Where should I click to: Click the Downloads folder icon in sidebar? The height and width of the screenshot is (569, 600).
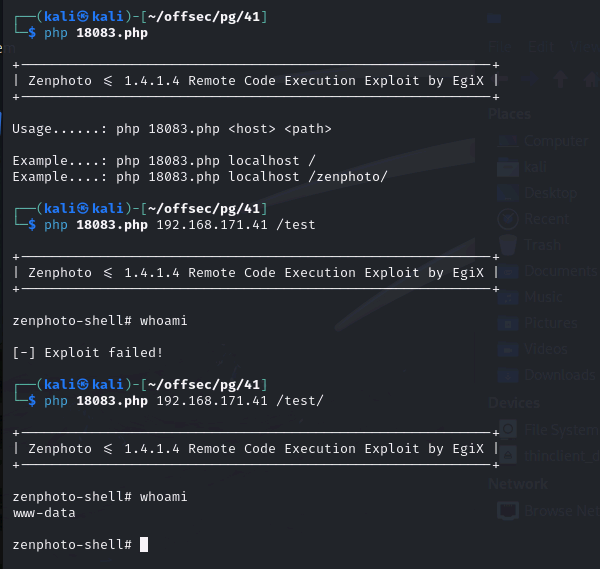click(x=508, y=375)
